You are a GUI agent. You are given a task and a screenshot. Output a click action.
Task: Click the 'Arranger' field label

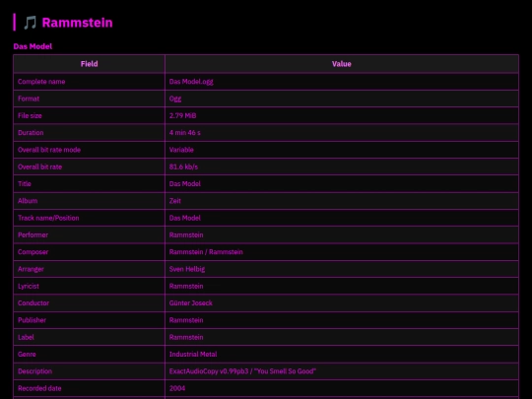(x=31, y=269)
